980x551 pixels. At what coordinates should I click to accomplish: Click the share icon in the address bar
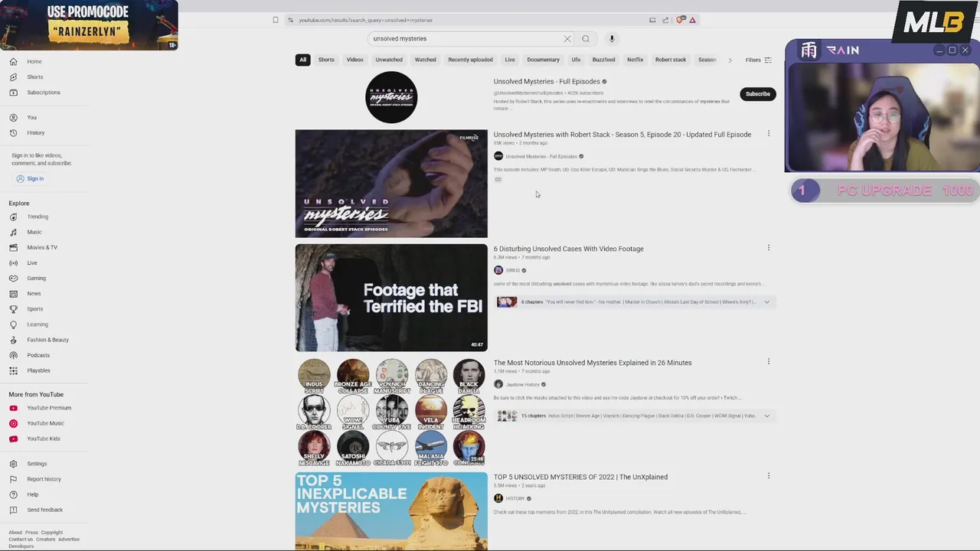[x=665, y=20]
